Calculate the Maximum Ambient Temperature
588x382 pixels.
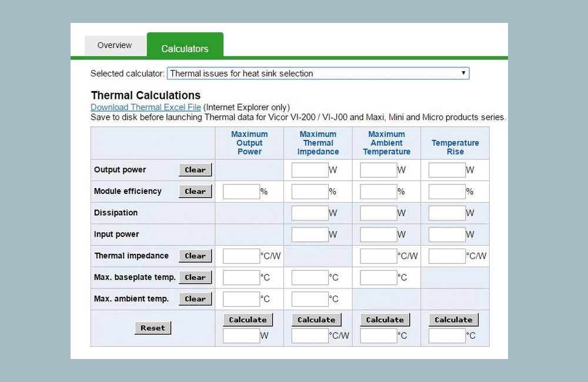click(x=385, y=319)
